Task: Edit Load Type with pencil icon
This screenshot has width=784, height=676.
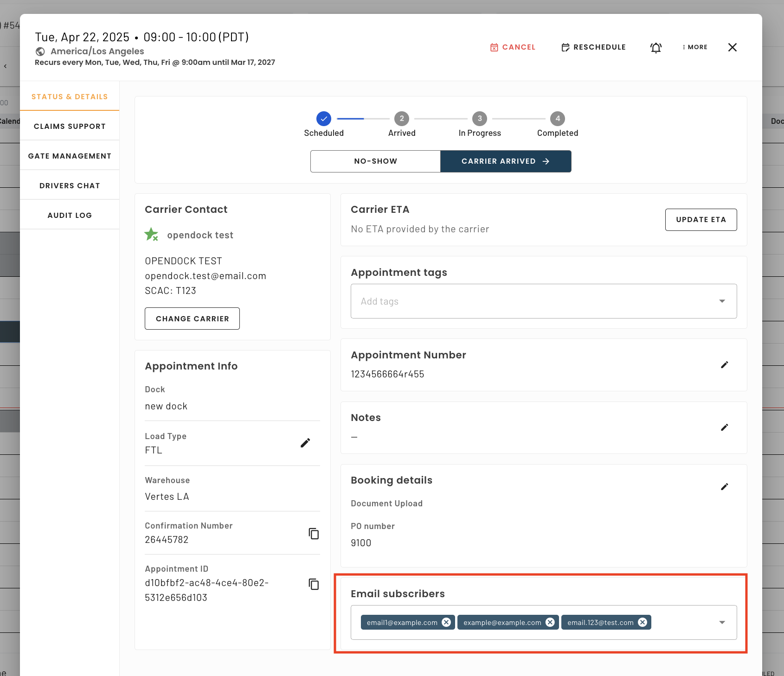Action: [305, 443]
